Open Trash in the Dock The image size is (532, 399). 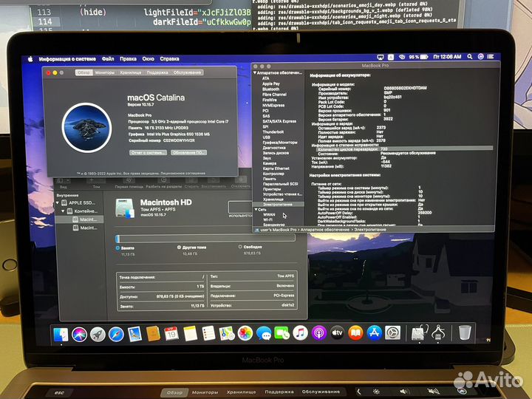[465, 332]
